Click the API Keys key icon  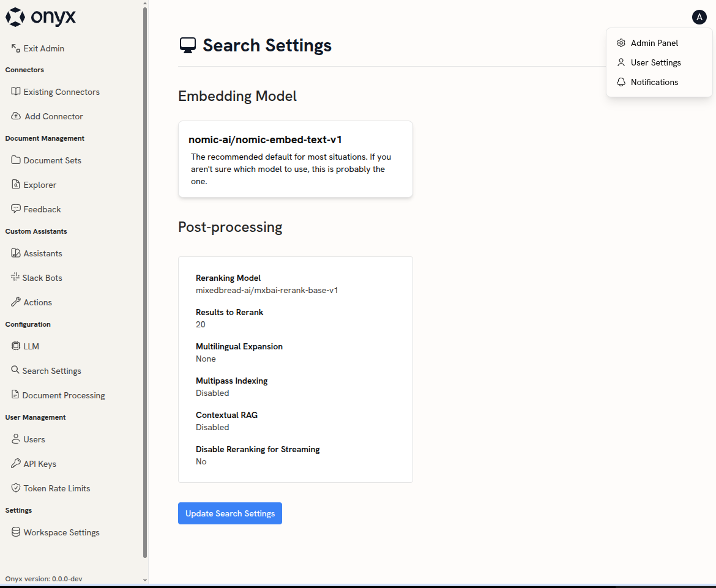point(15,463)
